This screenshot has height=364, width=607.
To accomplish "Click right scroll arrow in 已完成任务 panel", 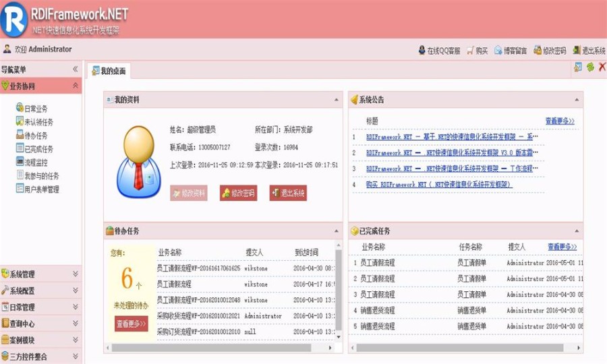I will (579, 348).
